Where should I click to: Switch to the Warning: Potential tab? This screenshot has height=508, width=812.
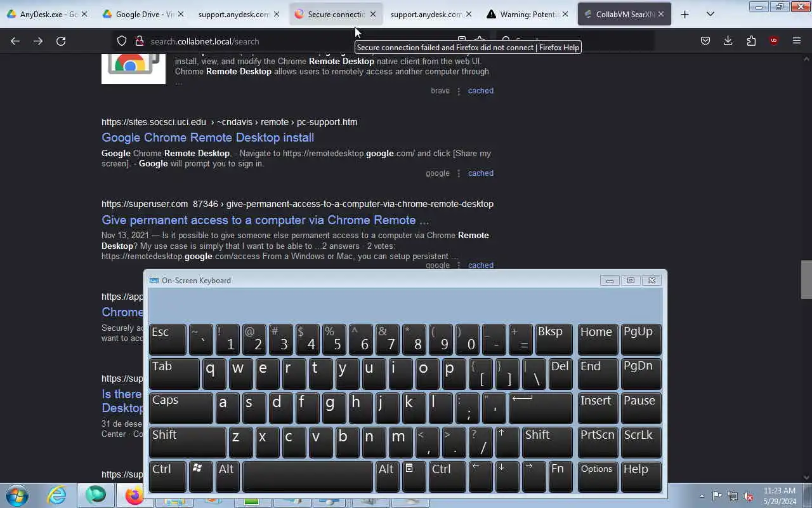click(x=528, y=14)
